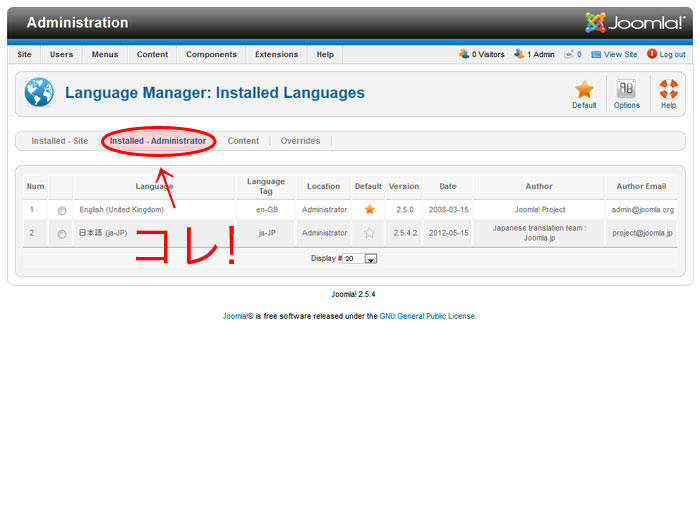
Task: Click the Help lifebuoy icon
Action: (668, 90)
